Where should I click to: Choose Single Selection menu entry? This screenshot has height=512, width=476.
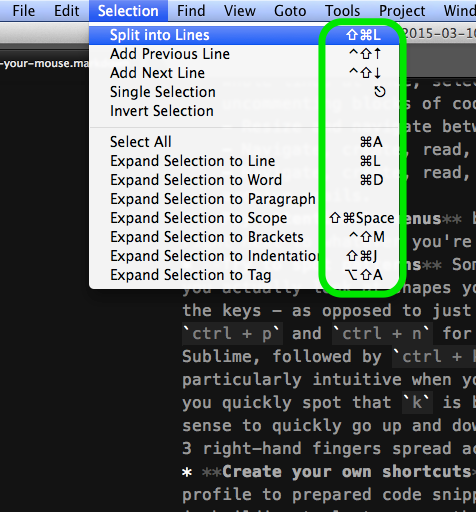(x=244, y=92)
